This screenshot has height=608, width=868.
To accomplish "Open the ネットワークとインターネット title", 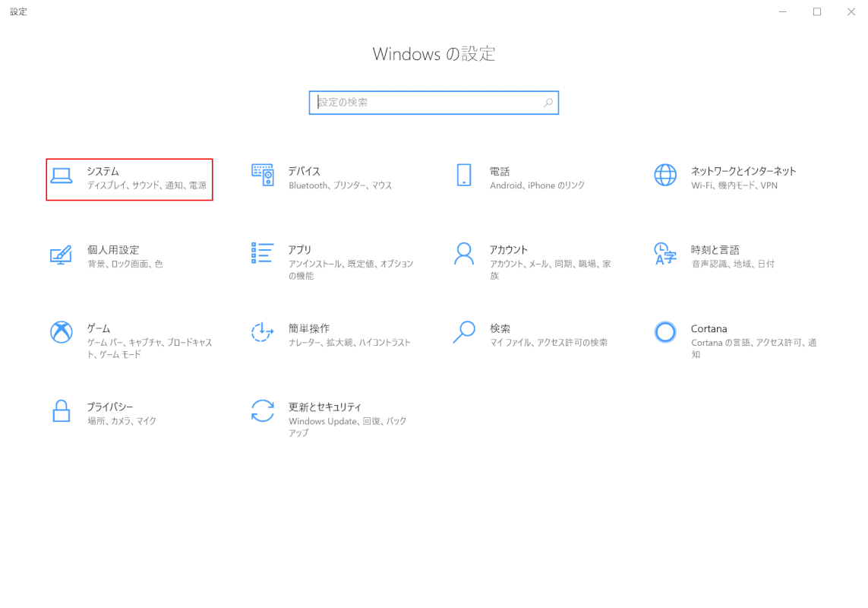I will click(x=743, y=171).
